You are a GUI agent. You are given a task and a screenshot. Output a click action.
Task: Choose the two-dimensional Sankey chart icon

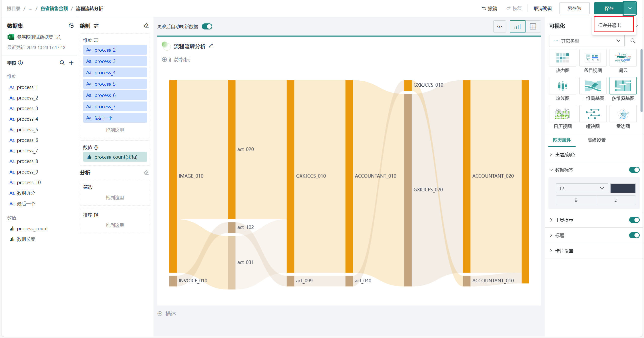pyautogui.click(x=593, y=86)
